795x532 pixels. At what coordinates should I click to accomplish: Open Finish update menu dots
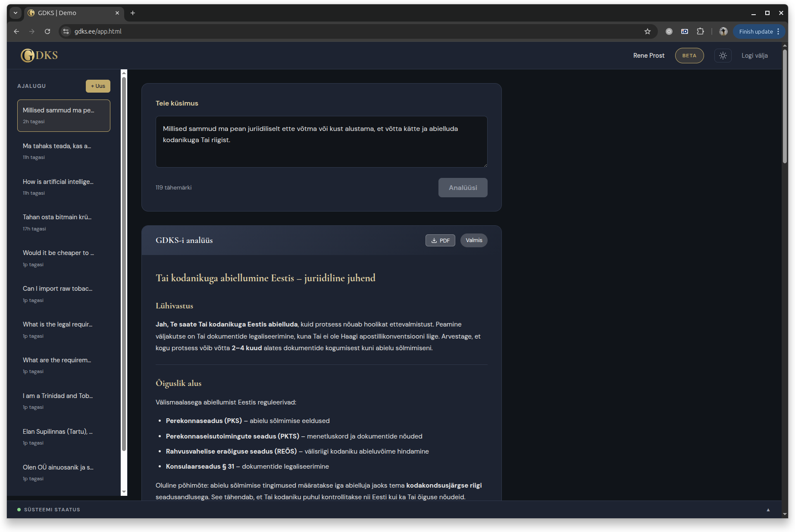click(778, 31)
